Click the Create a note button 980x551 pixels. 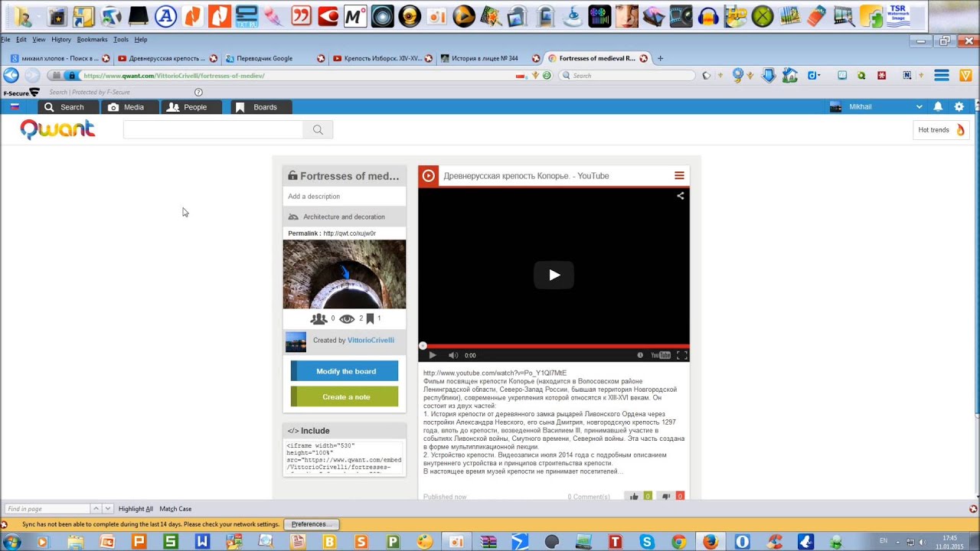pos(345,396)
